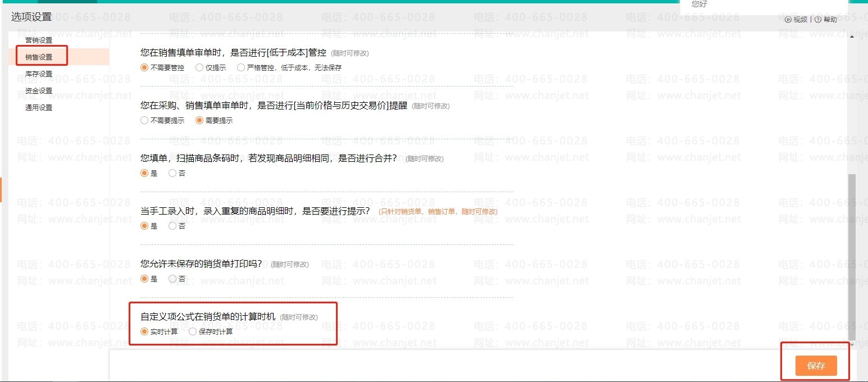Choose 否 for printing unsaved 销货单
Viewport: 868px width, 382px height.
point(172,279)
